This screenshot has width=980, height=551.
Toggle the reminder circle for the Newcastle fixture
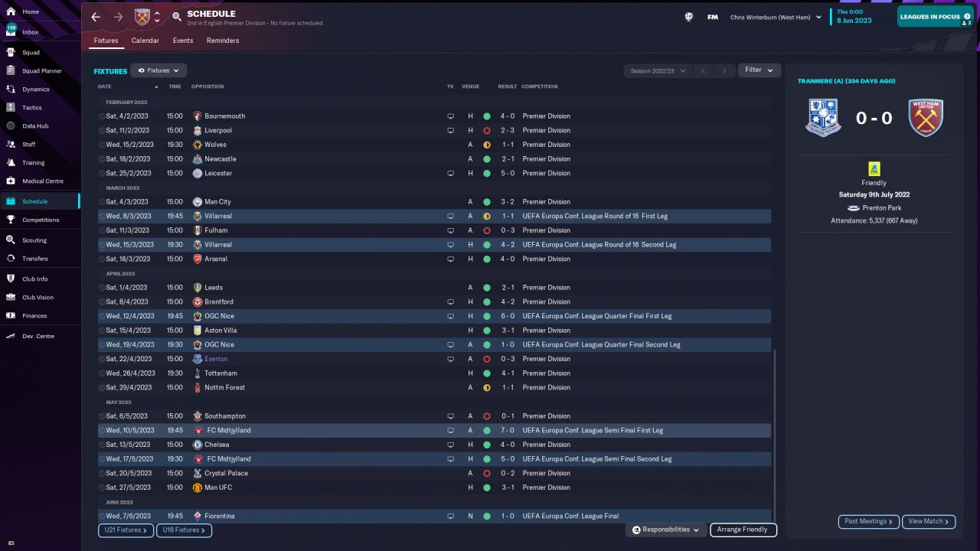(102, 159)
